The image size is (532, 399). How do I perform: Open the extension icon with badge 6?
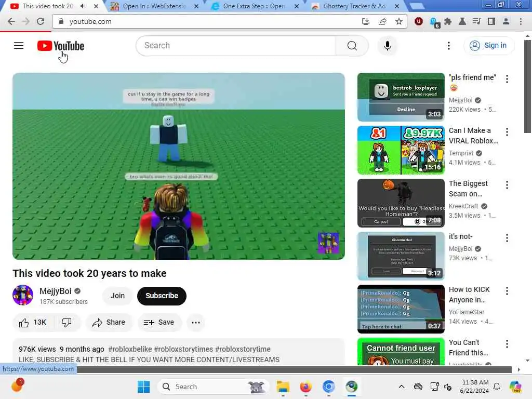(434, 22)
